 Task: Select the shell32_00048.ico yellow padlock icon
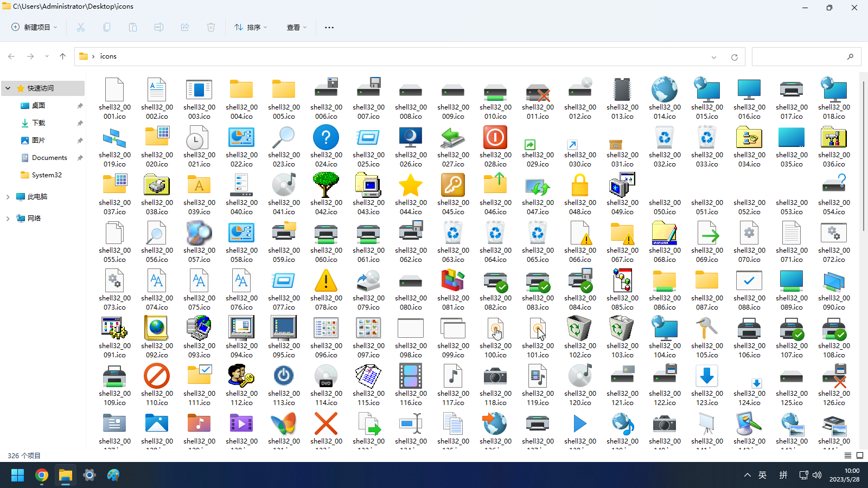(580, 186)
